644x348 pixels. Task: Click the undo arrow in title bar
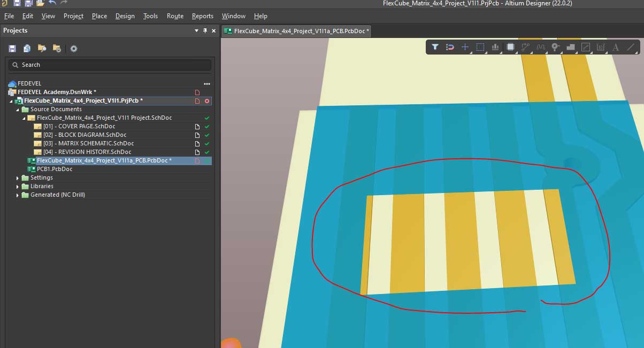point(52,3)
